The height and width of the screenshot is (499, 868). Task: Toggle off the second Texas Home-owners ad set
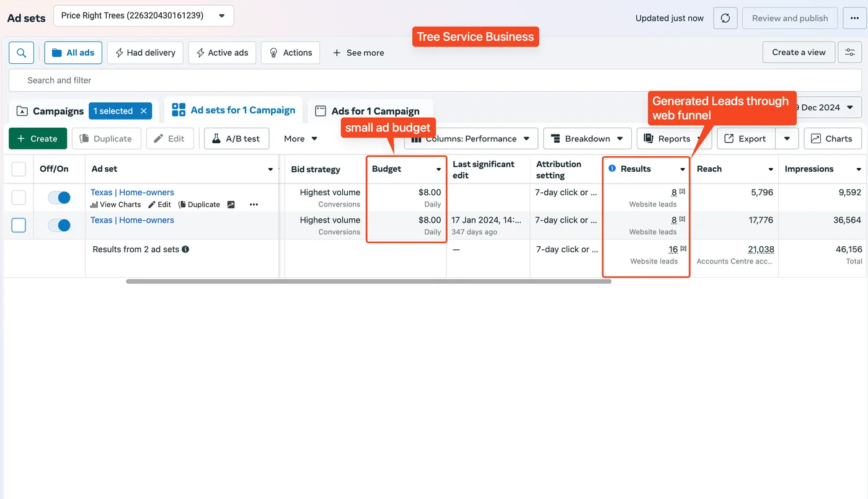[x=60, y=225]
